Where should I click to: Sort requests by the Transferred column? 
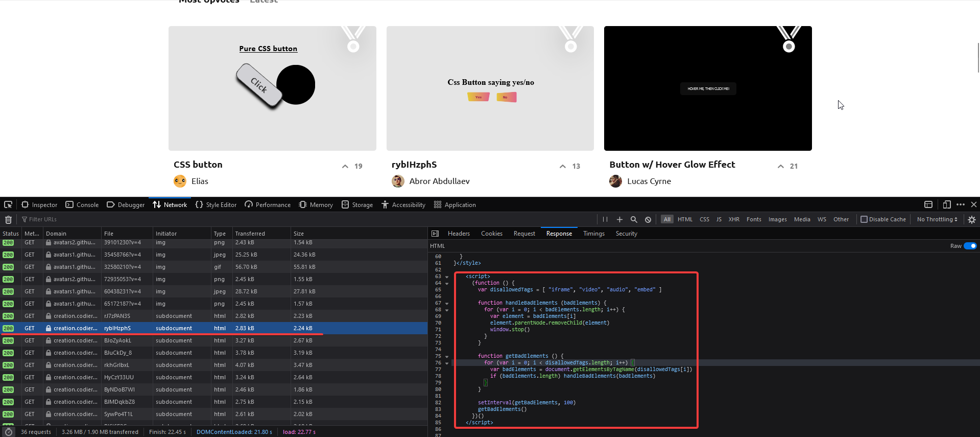(x=261, y=234)
